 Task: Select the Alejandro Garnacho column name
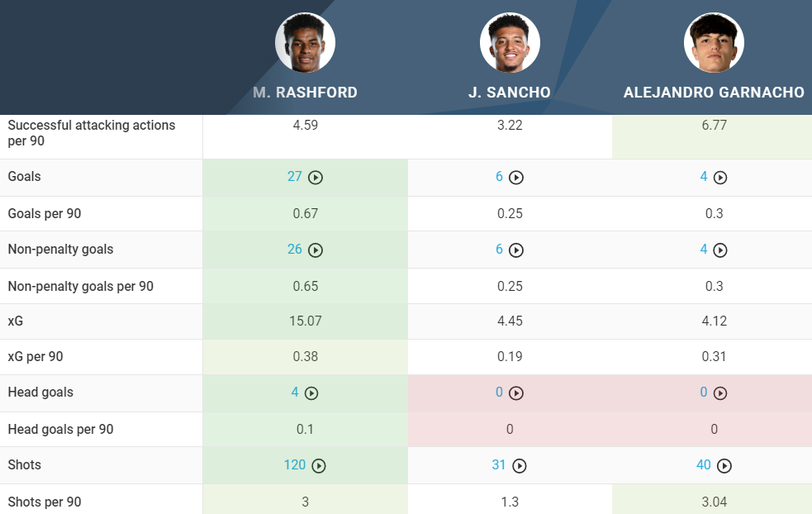click(x=714, y=93)
